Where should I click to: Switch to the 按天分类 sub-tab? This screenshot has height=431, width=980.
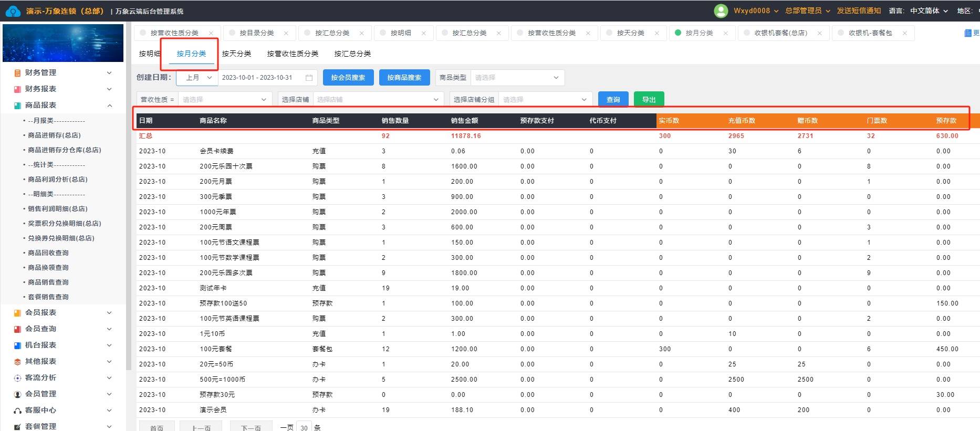236,54
